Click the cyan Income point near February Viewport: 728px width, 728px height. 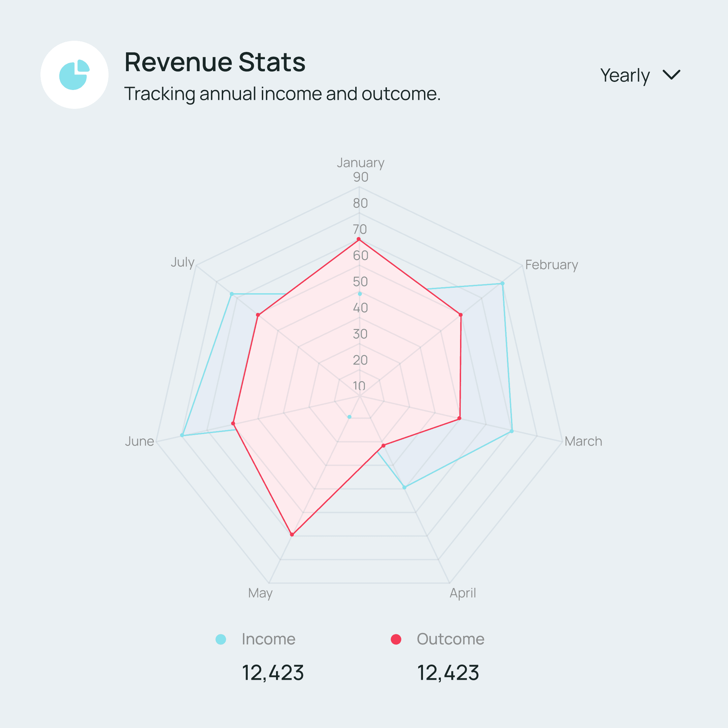pyautogui.click(x=502, y=283)
